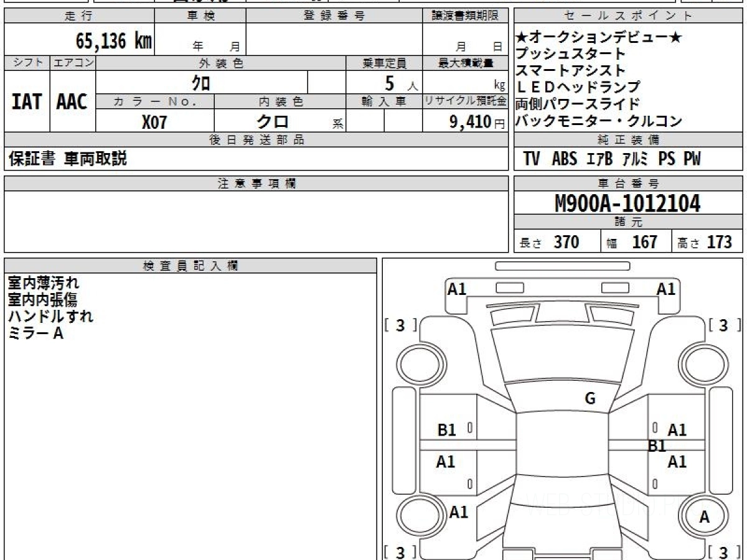Click the circled A on the wheel
The image size is (747, 560).
pyautogui.click(x=705, y=516)
